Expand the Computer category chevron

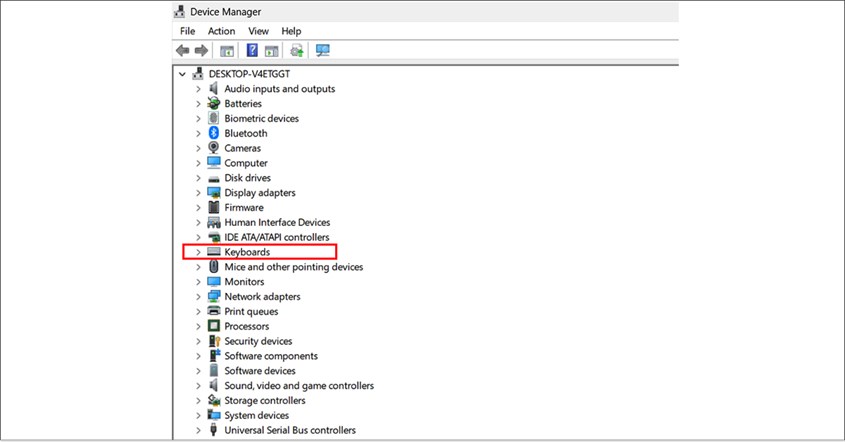tap(198, 163)
